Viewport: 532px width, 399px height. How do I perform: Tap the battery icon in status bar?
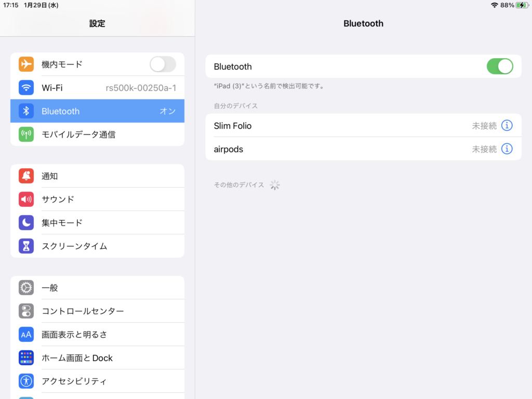click(x=522, y=5)
